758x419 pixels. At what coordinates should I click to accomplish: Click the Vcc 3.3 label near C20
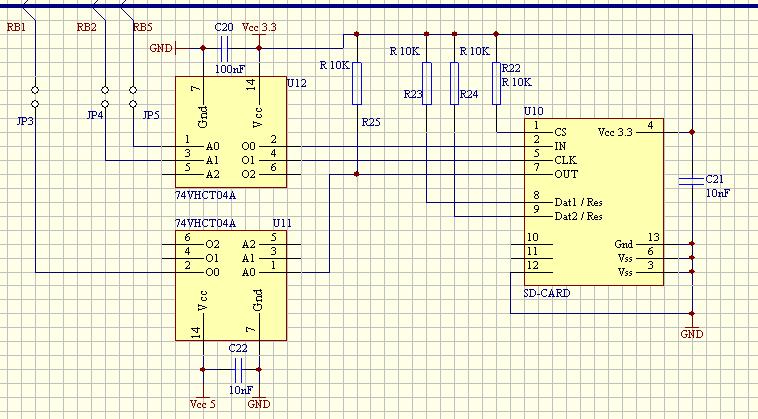259,27
